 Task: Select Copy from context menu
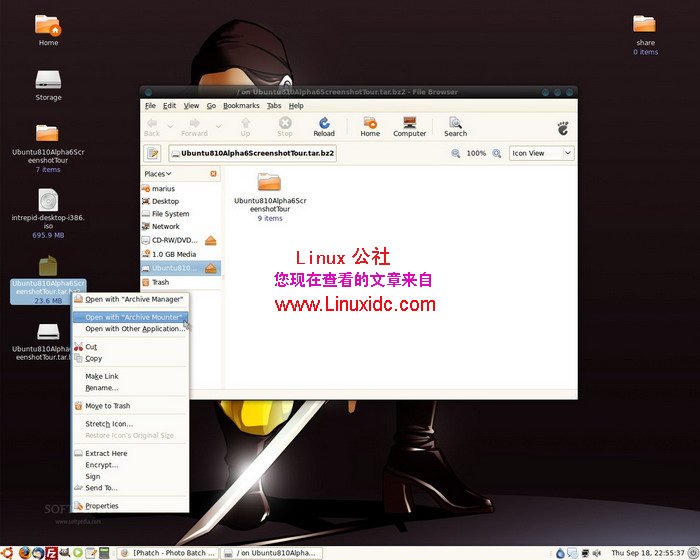(x=130, y=359)
